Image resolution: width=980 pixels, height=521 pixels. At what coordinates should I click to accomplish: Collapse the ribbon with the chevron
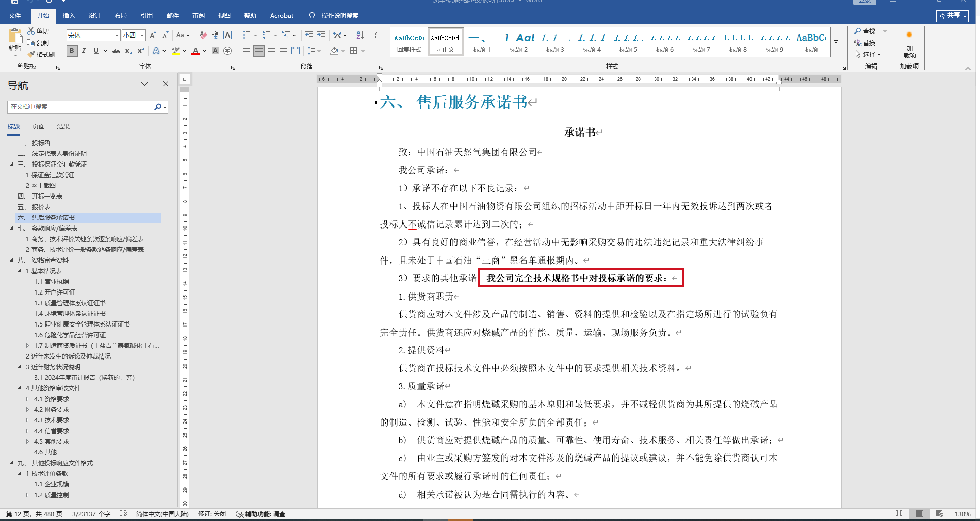[968, 68]
